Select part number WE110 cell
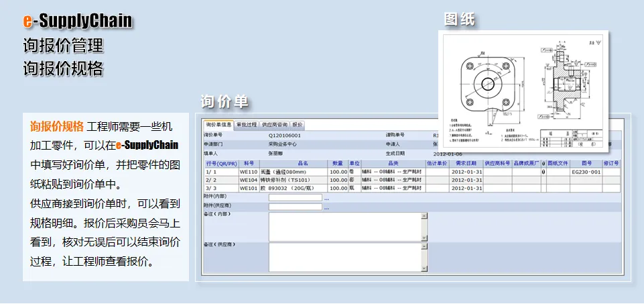The height and width of the screenshot is (304, 644). pyautogui.click(x=249, y=172)
